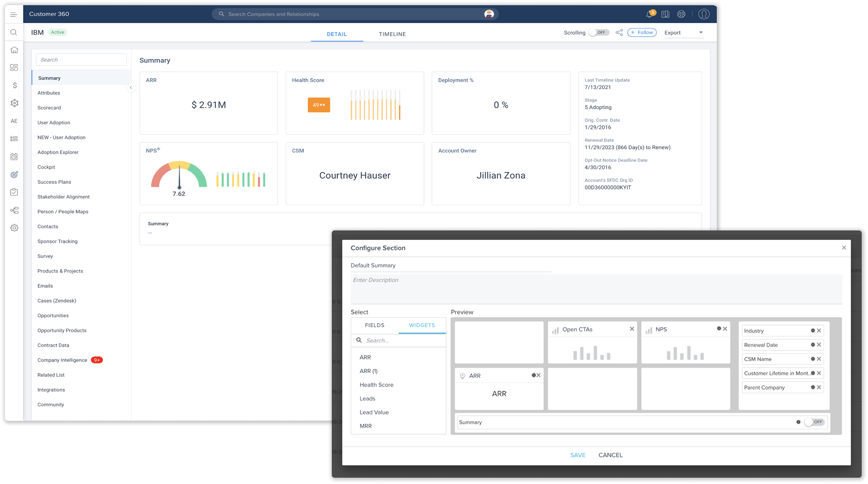Open notifications bell icon

650,14
